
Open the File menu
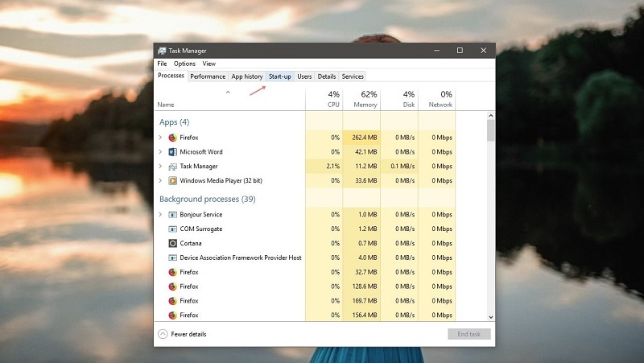pyautogui.click(x=162, y=64)
